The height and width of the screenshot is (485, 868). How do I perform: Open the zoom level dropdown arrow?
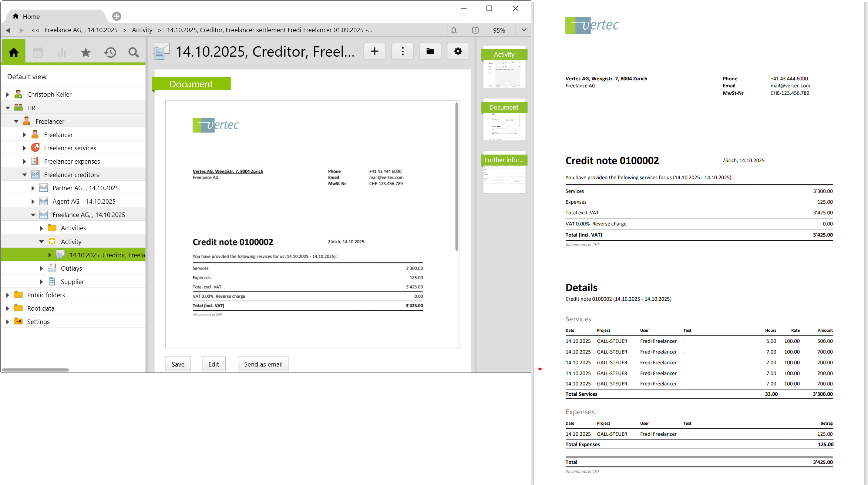click(524, 30)
